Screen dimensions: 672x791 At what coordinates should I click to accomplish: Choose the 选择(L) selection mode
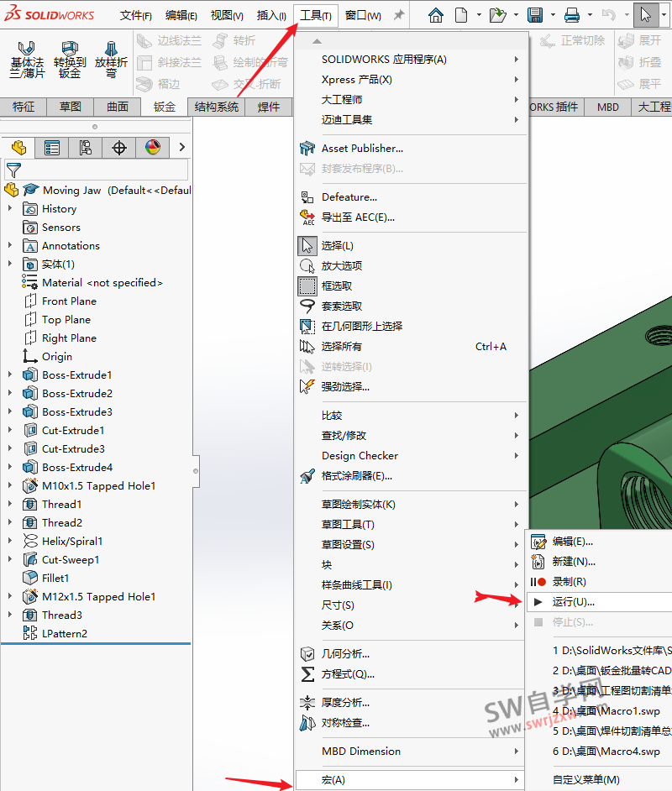click(x=337, y=245)
